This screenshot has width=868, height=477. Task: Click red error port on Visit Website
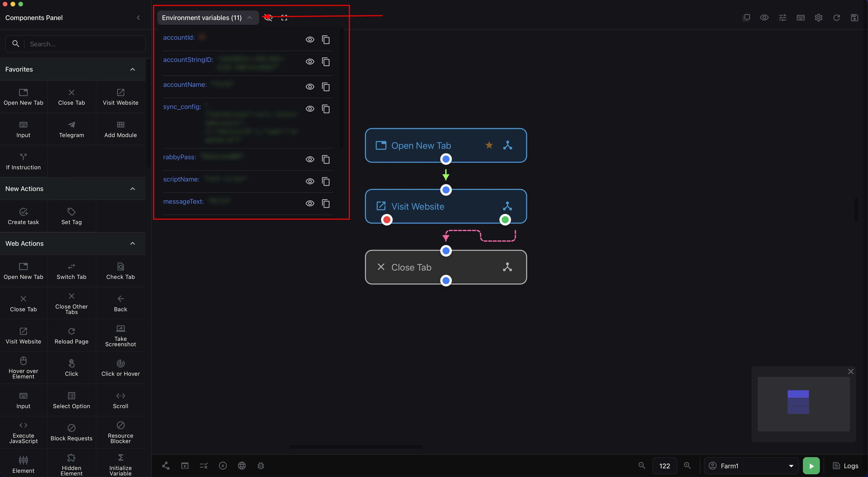(x=387, y=220)
